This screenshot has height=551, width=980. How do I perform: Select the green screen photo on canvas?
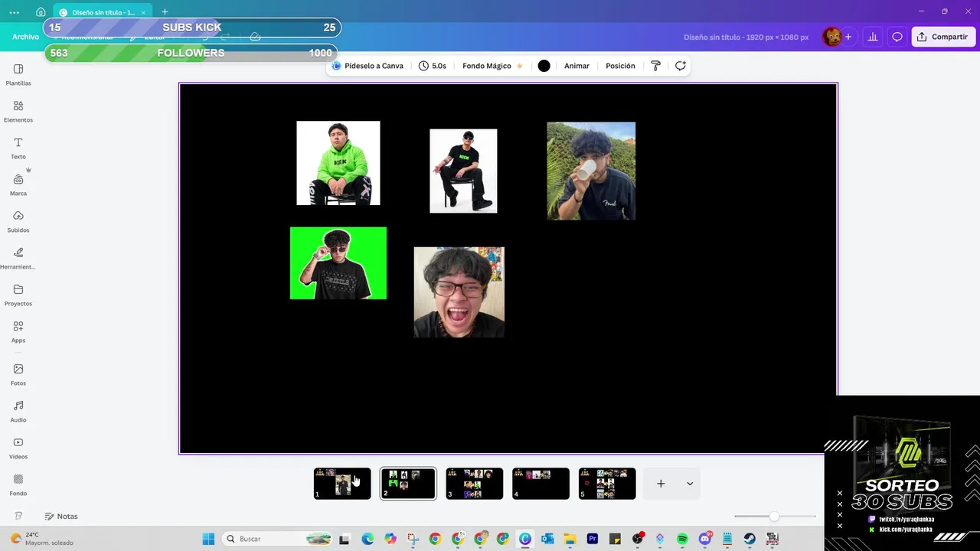click(x=338, y=263)
